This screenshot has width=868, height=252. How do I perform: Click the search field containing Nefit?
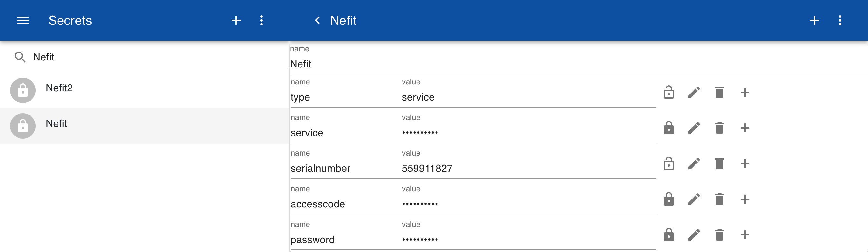click(145, 57)
